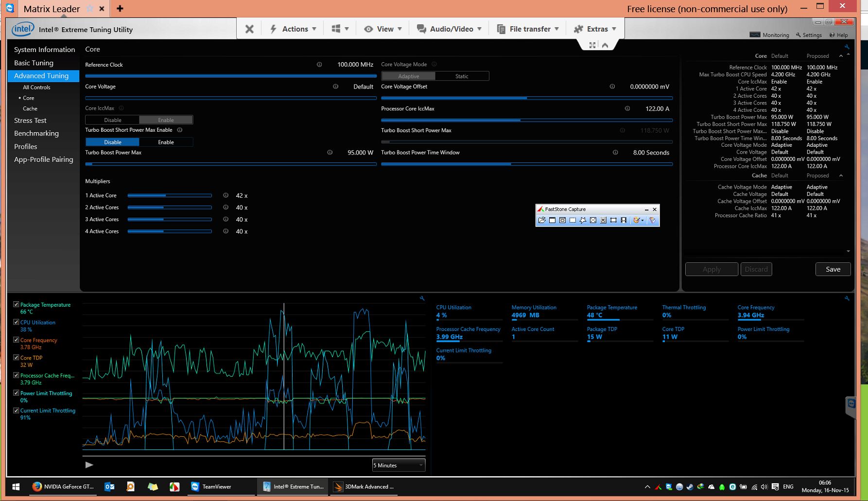
Task: Show hidden system tray icons chevron
Action: (x=647, y=487)
